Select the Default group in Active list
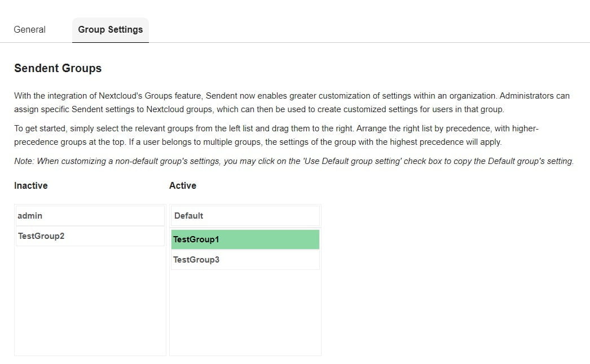This screenshot has width=590, height=364. point(245,216)
